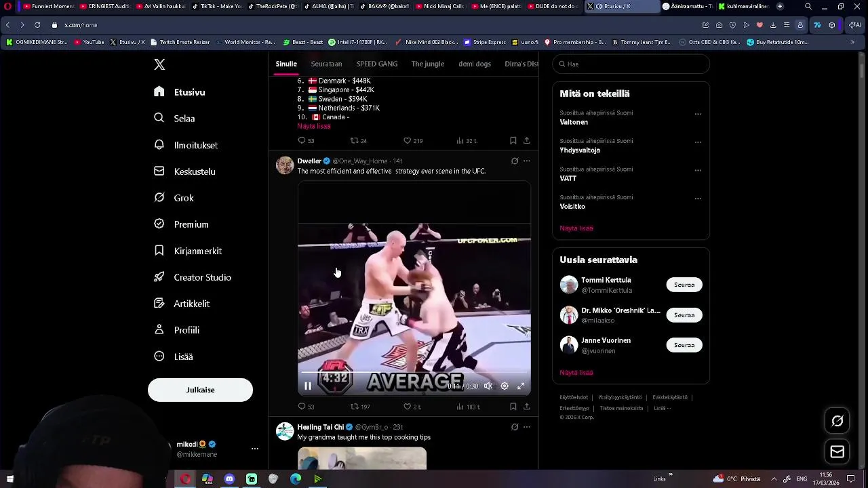
Task: Expand the Lisää more menu
Action: pos(174,357)
